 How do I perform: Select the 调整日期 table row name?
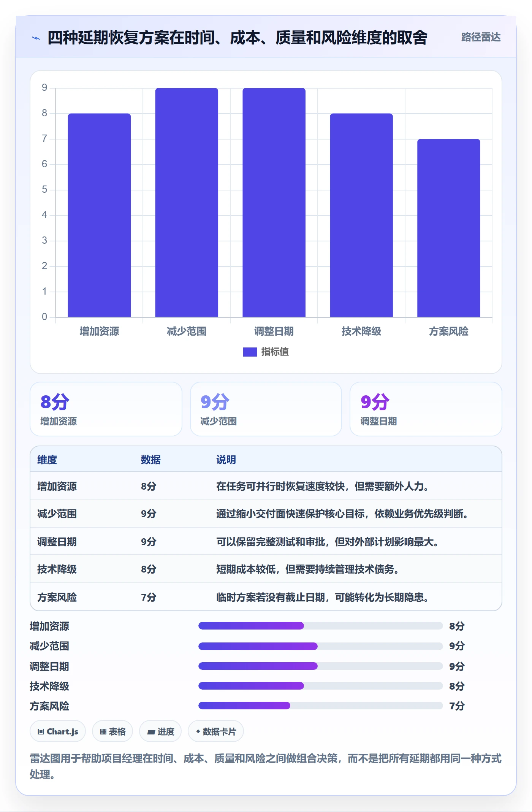coord(57,542)
